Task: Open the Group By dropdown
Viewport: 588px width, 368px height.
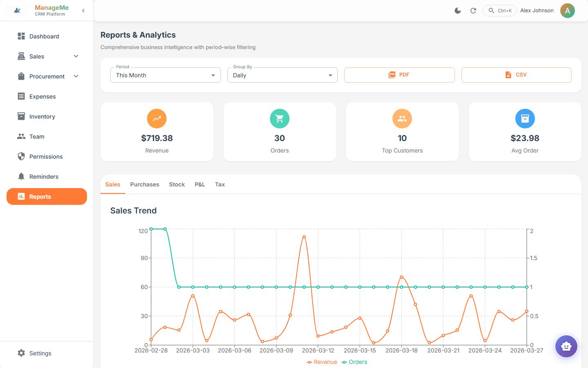Action: pos(282,75)
